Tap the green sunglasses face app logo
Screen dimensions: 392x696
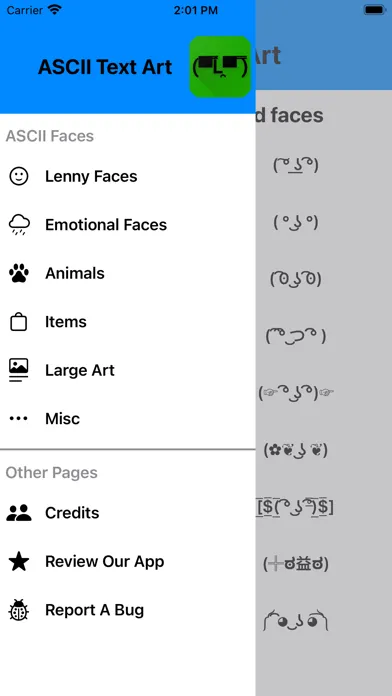[x=220, y=67]
